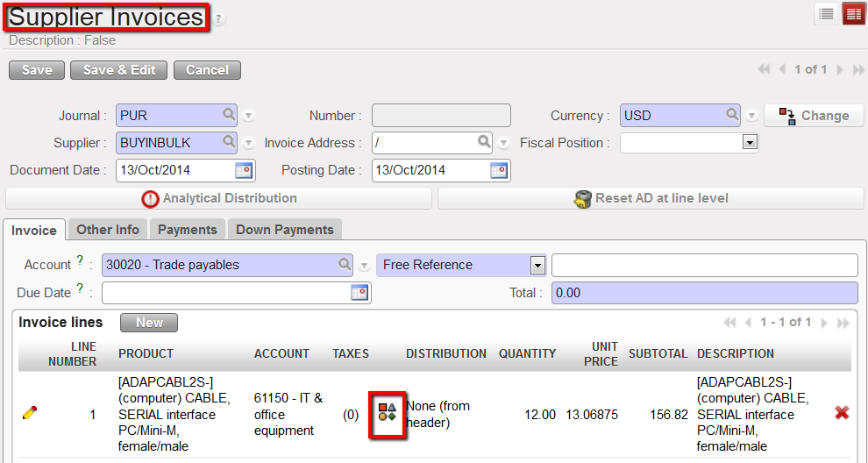
Task: Switch to form view icon
Action: pyautogui.click(x=853, y=14)
